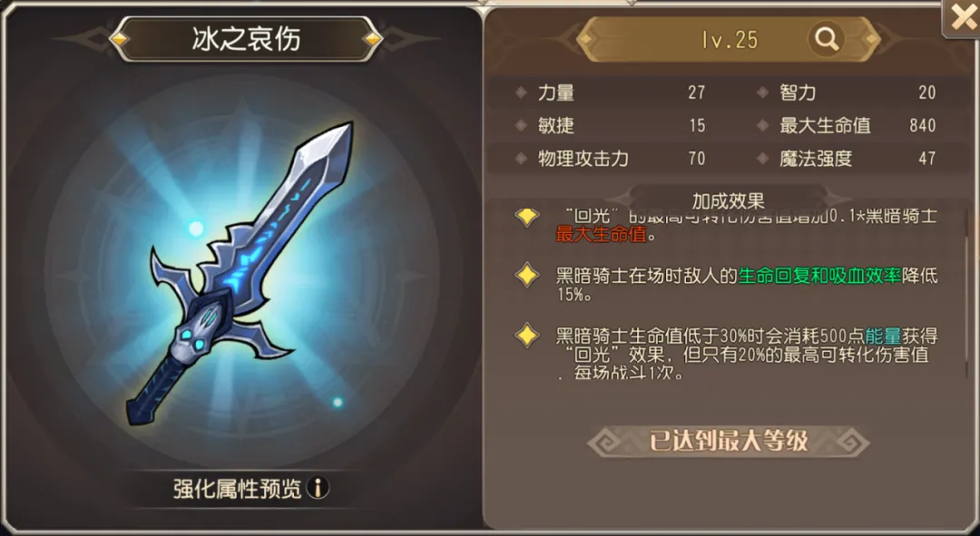Click the 强化属性预览 label
This screenshot has height=536, width=980.
pos(237,488)
